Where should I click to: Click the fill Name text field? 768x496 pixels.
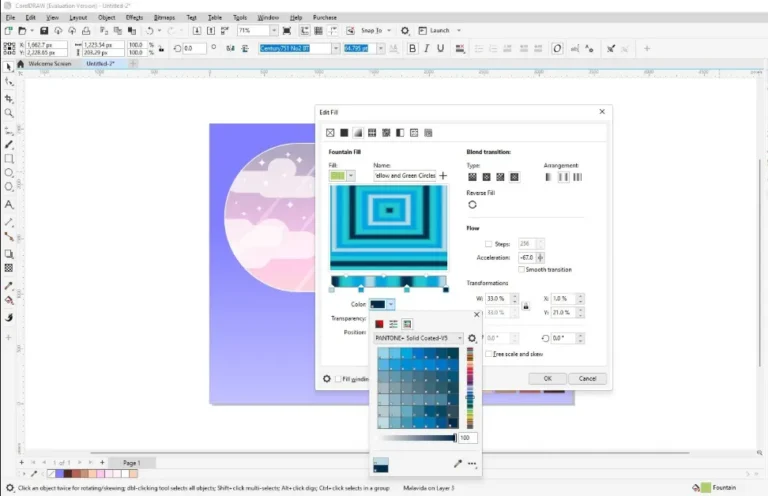[405, 175]
